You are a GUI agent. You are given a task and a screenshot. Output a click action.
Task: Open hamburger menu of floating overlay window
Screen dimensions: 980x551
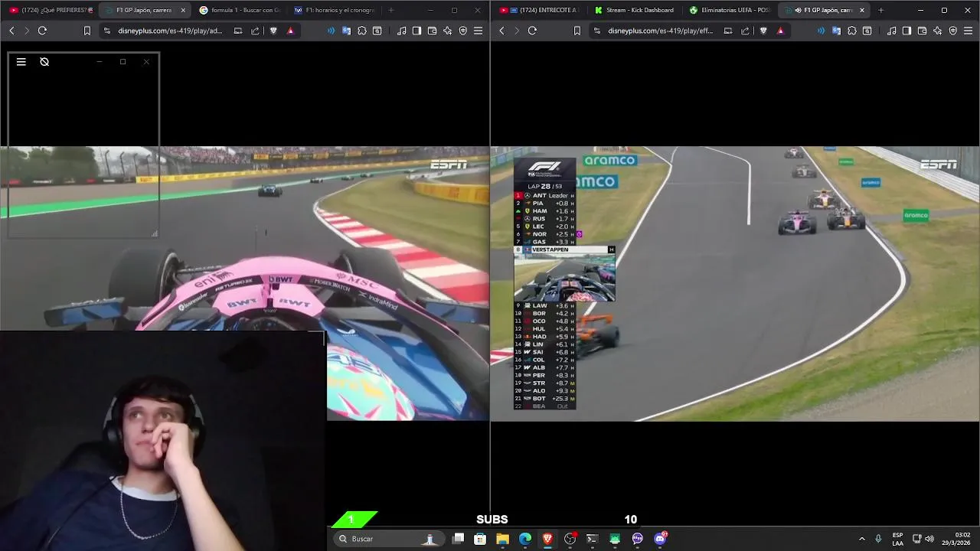(x=21, y=62)
